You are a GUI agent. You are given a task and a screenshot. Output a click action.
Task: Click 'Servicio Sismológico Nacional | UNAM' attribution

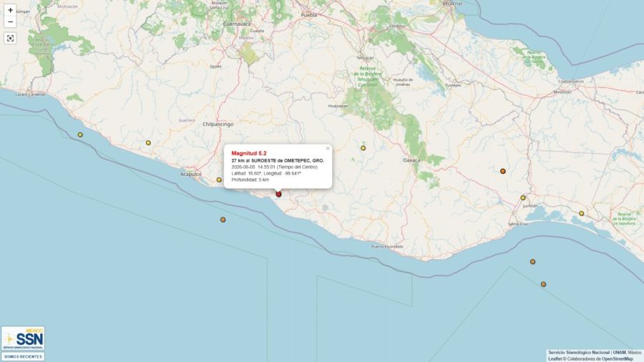[587, 353]
